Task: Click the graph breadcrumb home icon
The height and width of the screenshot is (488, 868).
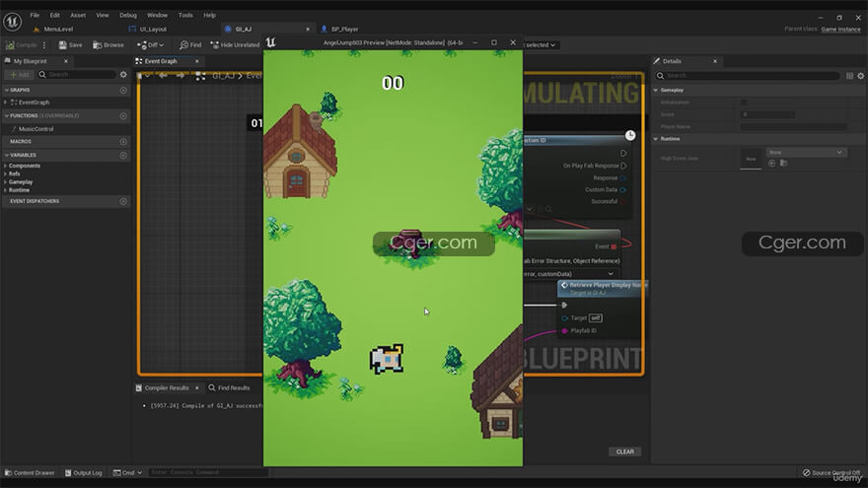Action: coord(200,76)
